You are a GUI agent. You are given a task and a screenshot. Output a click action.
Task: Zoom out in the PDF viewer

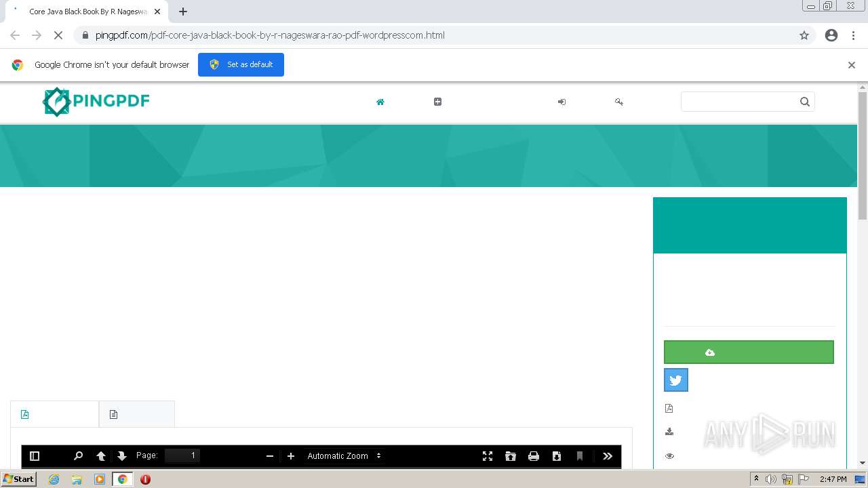[x=270, y=456]
